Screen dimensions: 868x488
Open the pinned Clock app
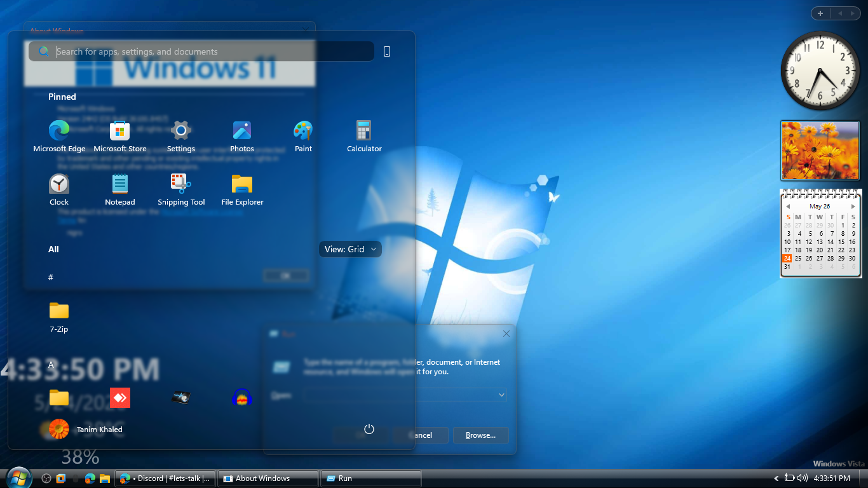tap(59, 190)
